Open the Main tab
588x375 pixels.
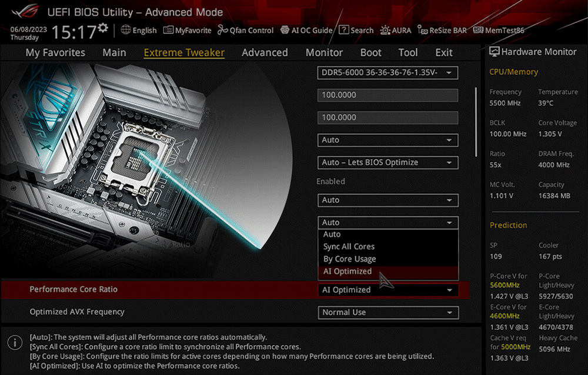click(115, 52)
